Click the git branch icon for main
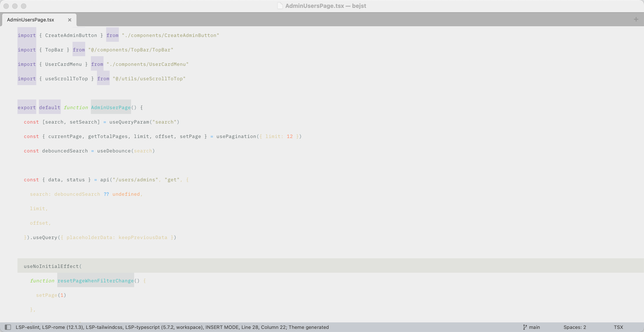The image size is (644, 332). 525,327
